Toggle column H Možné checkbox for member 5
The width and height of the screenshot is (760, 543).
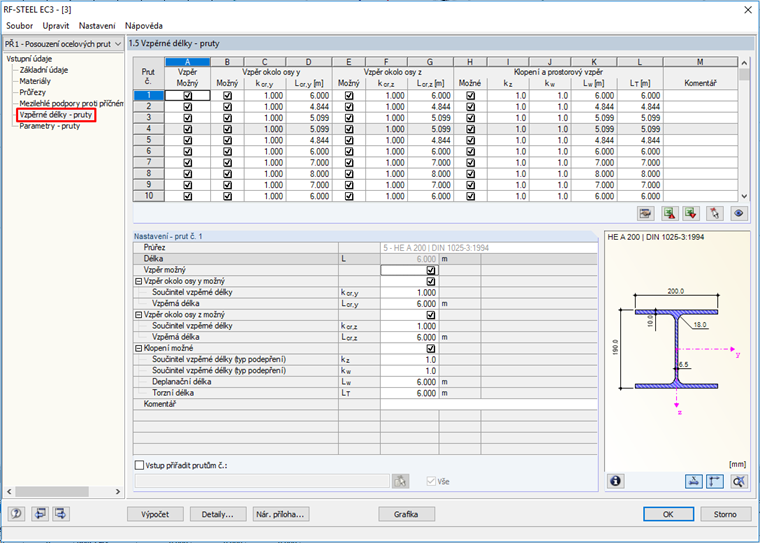(471, 140)
